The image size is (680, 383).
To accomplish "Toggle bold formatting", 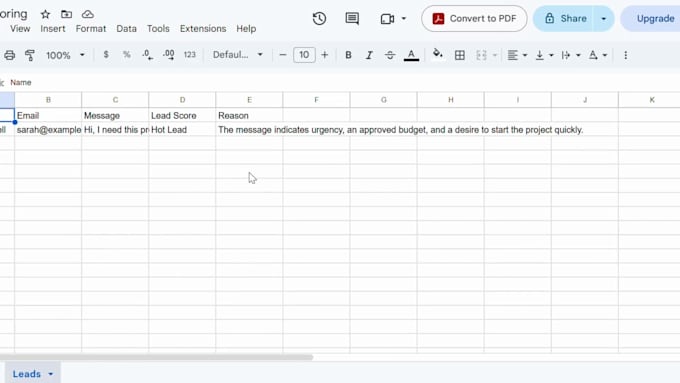I will point(348,55).
